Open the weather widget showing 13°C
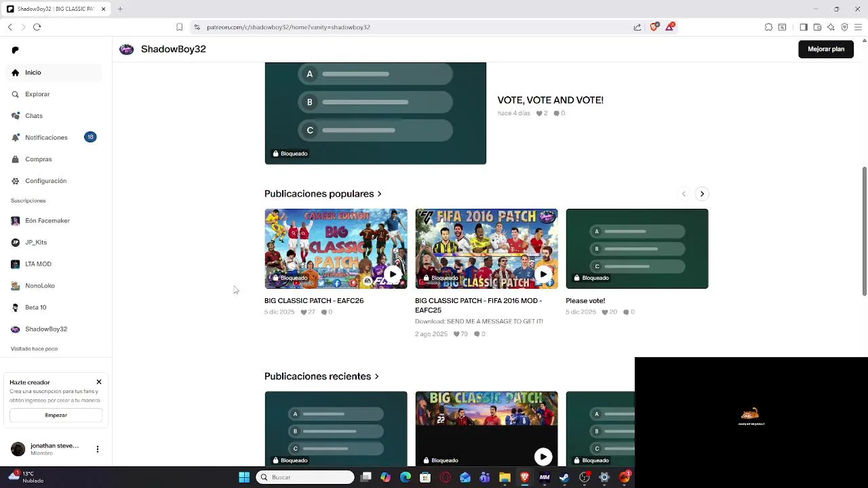Image resolution: width=868 pixels, height=488 pixels. tap(26, 477)
